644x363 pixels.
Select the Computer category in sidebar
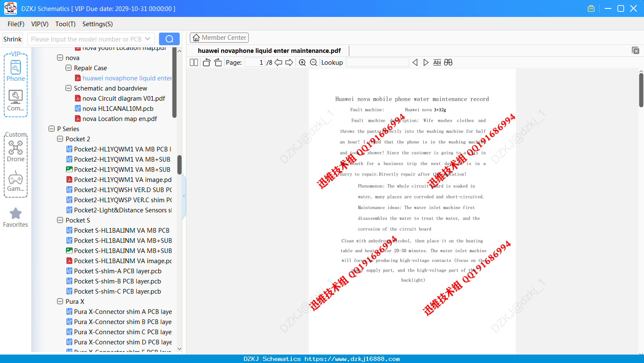coord(16,101)
